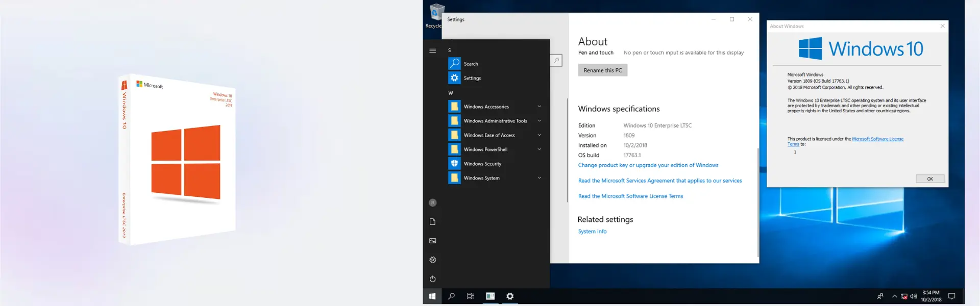This screenshot has height=306, width=980.
Task: Show hidden tray icons arrow
Action: pos(894,296)
